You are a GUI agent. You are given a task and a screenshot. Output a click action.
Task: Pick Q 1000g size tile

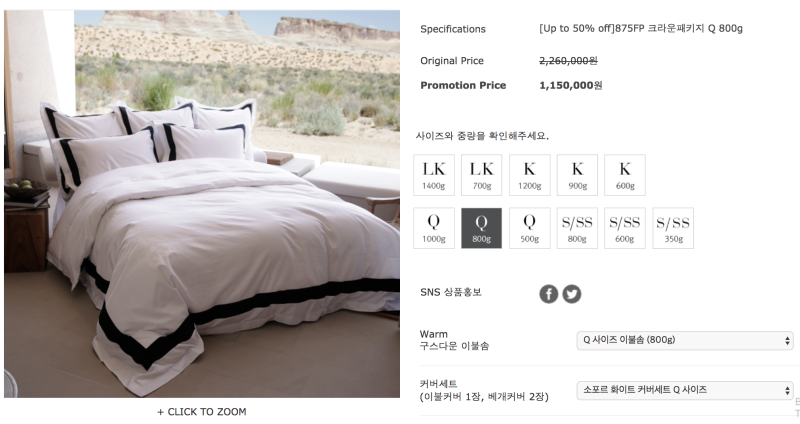tap(434, 228)
